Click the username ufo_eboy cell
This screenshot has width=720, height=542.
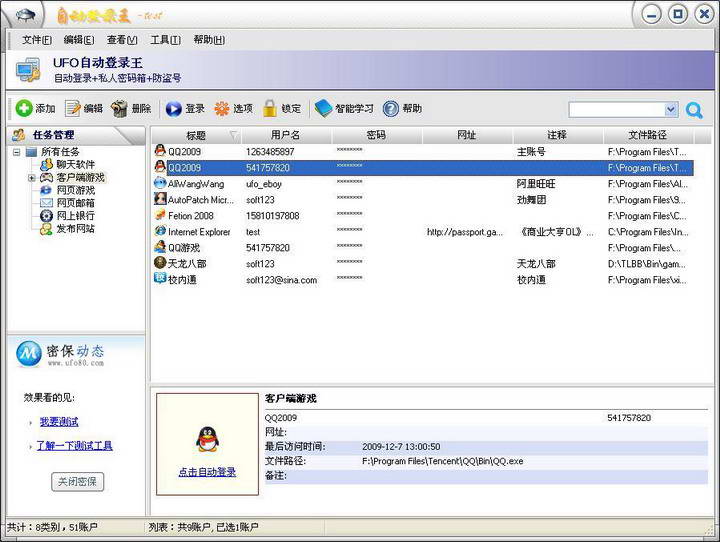click(264, 184)
